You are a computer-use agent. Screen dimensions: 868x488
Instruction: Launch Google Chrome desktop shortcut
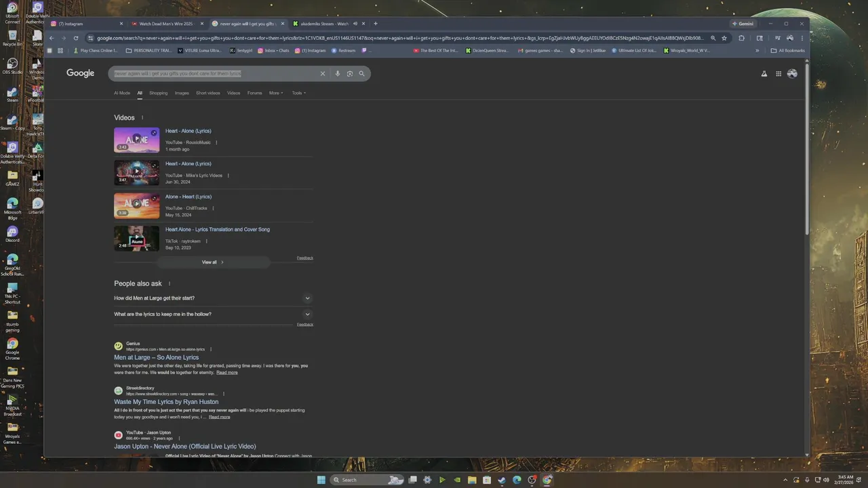point(12,347)
